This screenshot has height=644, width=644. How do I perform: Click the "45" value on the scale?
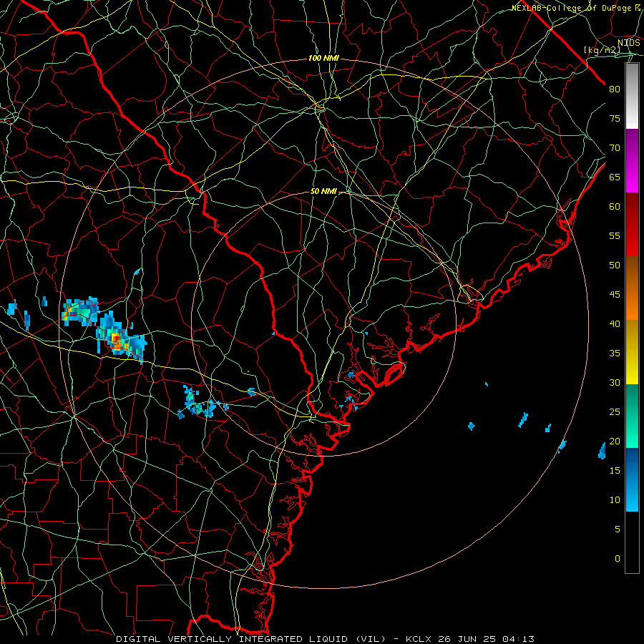pos(615,295)
